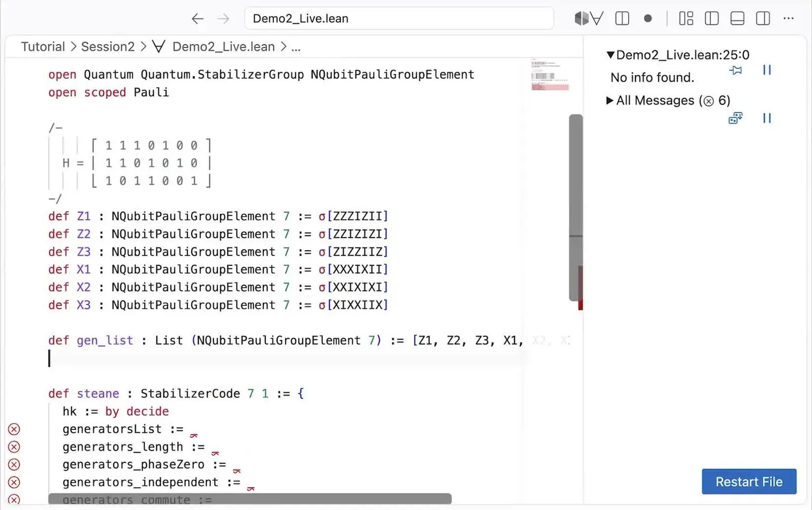This screenshot has height=510, width=812.
Task: Click the 'def Z1' definition name
Action: tap(84, 216)
